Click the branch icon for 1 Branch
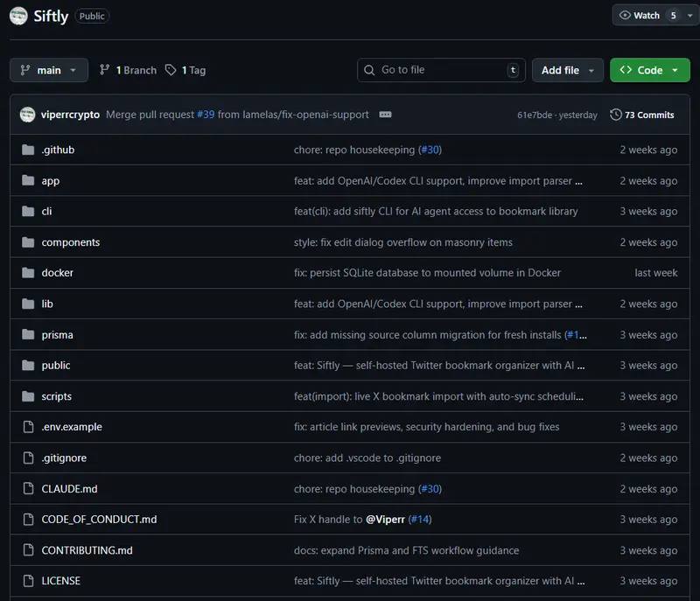Viewport: 700px width, 601px height. tap(105, 70)
